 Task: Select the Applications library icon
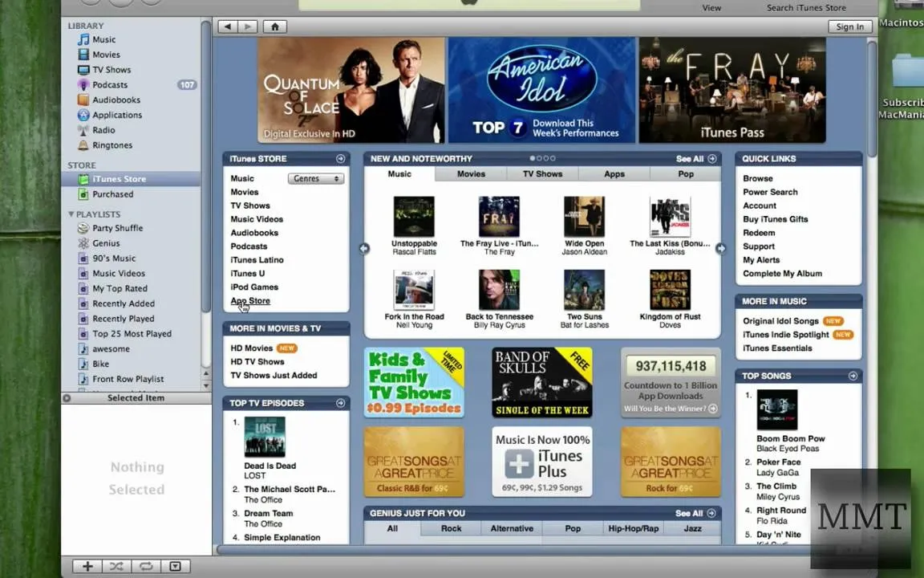(x=83, y=115)
